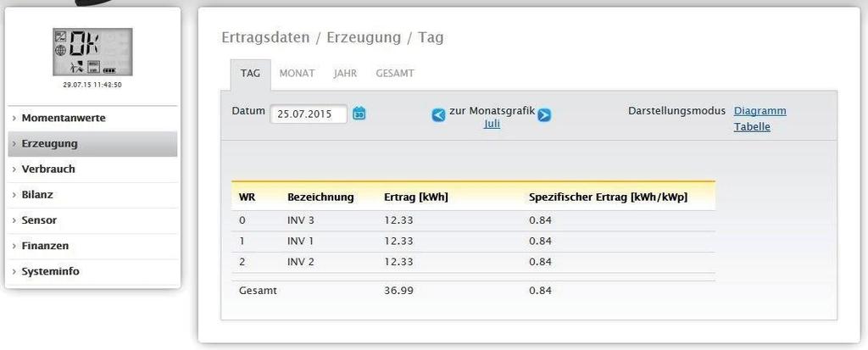Go to next day arrow
Image resolution: width=868 pixels, height=350 pixels.
(544, 115)
